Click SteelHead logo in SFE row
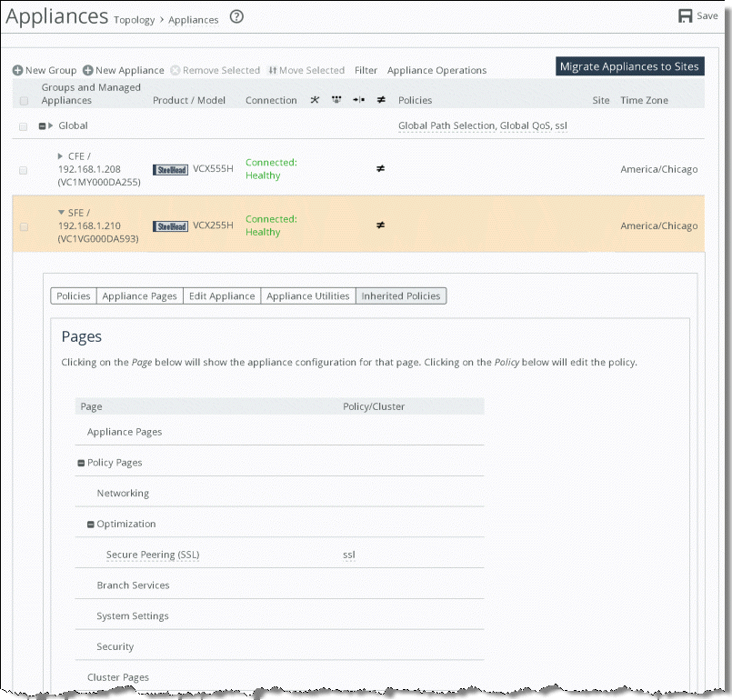 (170, 225)
